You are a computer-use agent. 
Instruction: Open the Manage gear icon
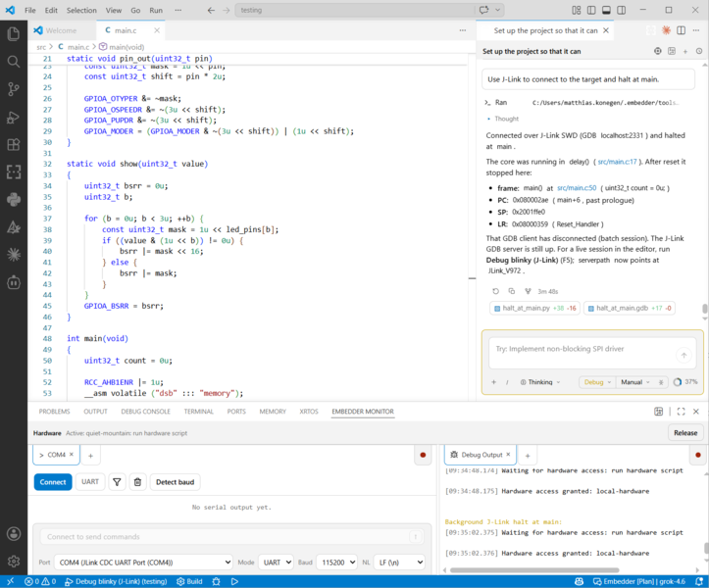click(14, 562)
